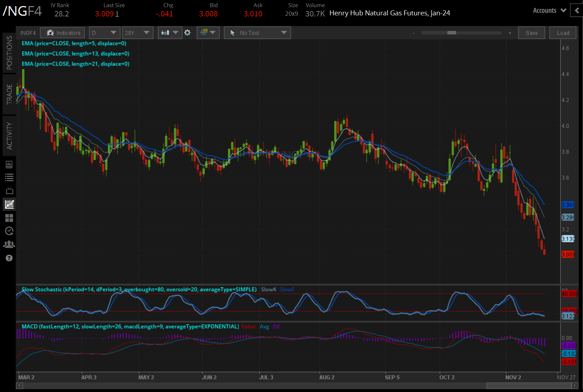The image size is (583, 392).
Task: Open chart settings gear icon
Action: coord(188,33)
